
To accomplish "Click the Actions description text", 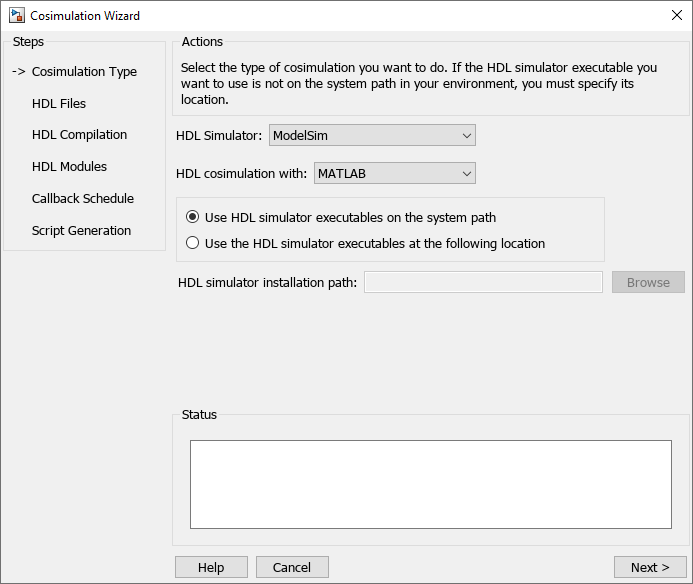I will (419, 83).
